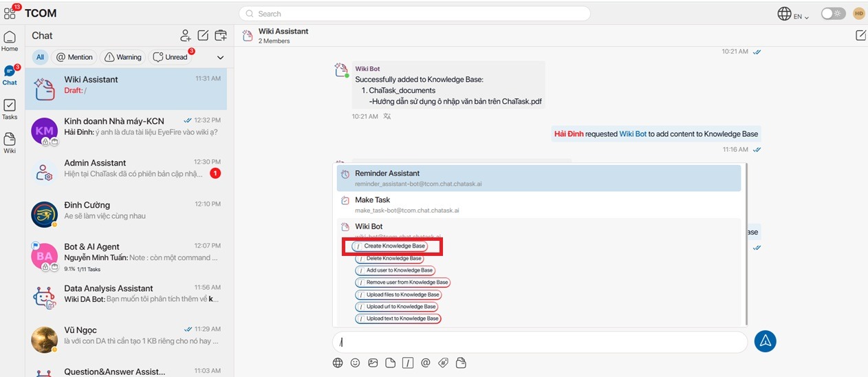The image size is (868, 377).
Task: Click the Wiki Bot avatar in message
Action: [341, 70]
